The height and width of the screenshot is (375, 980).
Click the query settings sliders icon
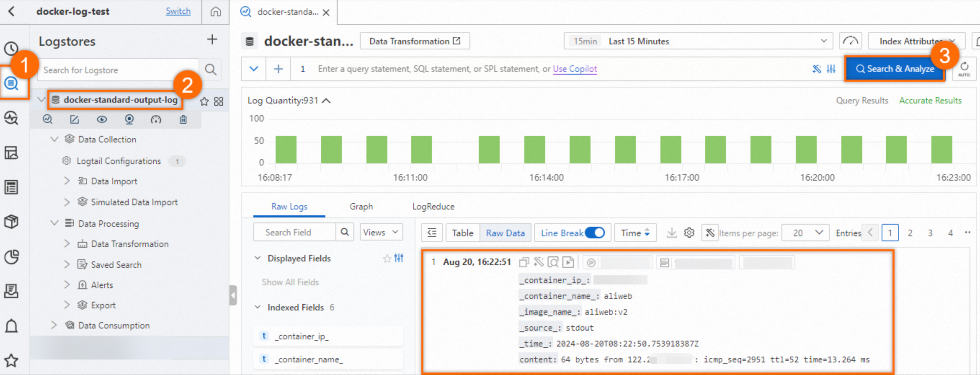tap(831, 69)
